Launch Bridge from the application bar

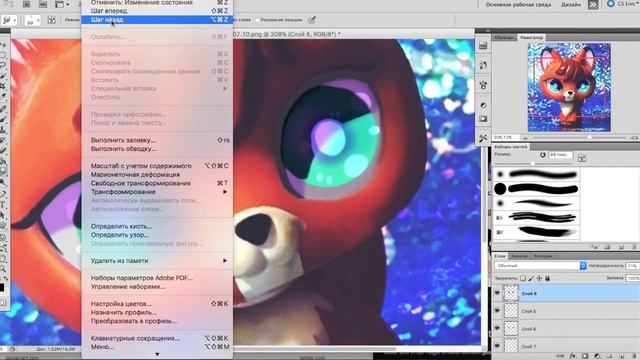point(27,4)
